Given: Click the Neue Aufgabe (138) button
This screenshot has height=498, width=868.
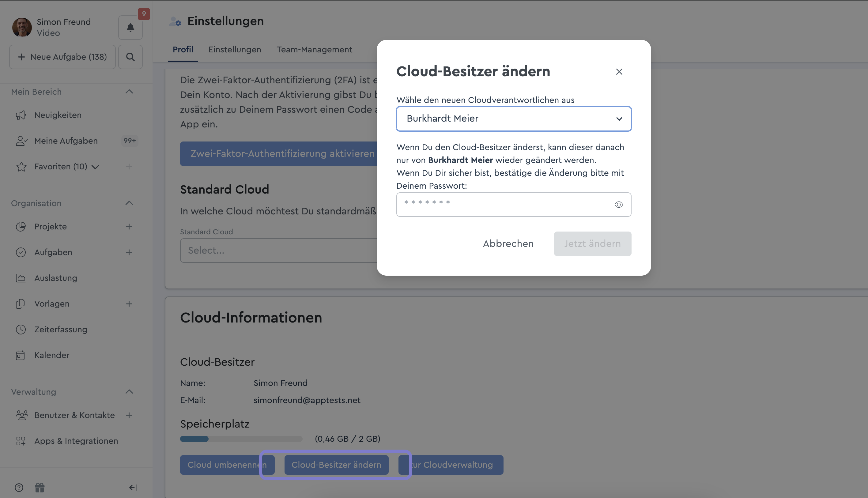Looking at the screenshot, I should click(62, 57).
